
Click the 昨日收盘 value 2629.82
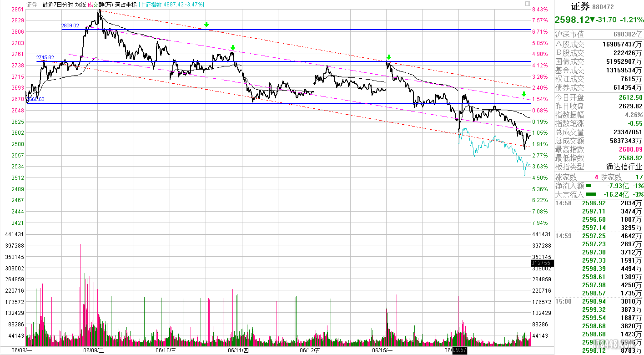pyautogui.click(x=631, y=106)
